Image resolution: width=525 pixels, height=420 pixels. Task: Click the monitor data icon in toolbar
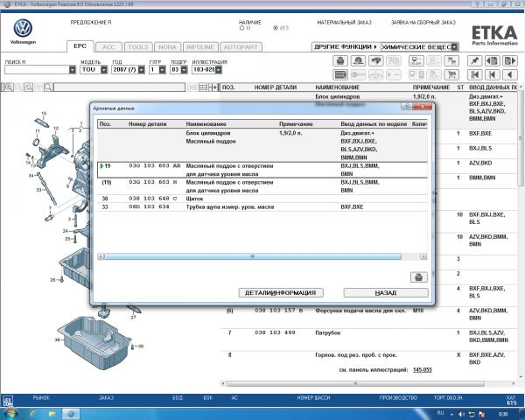pos(416,61)
